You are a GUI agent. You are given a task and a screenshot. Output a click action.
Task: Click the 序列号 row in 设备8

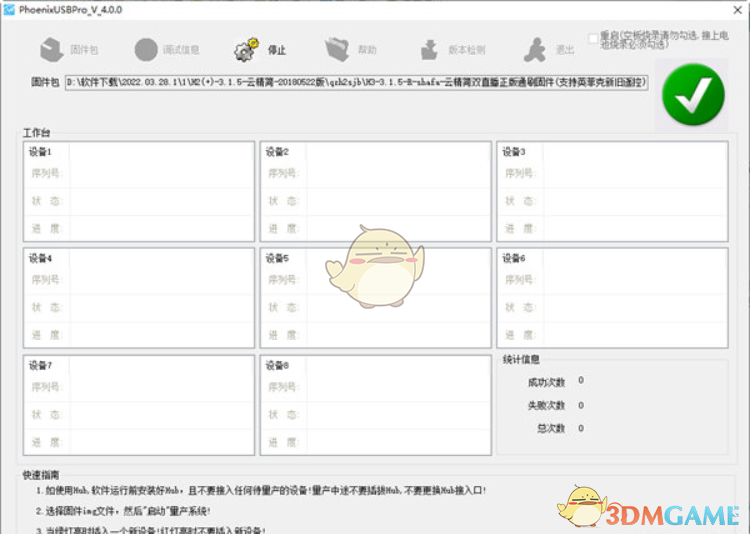point(375,387)
